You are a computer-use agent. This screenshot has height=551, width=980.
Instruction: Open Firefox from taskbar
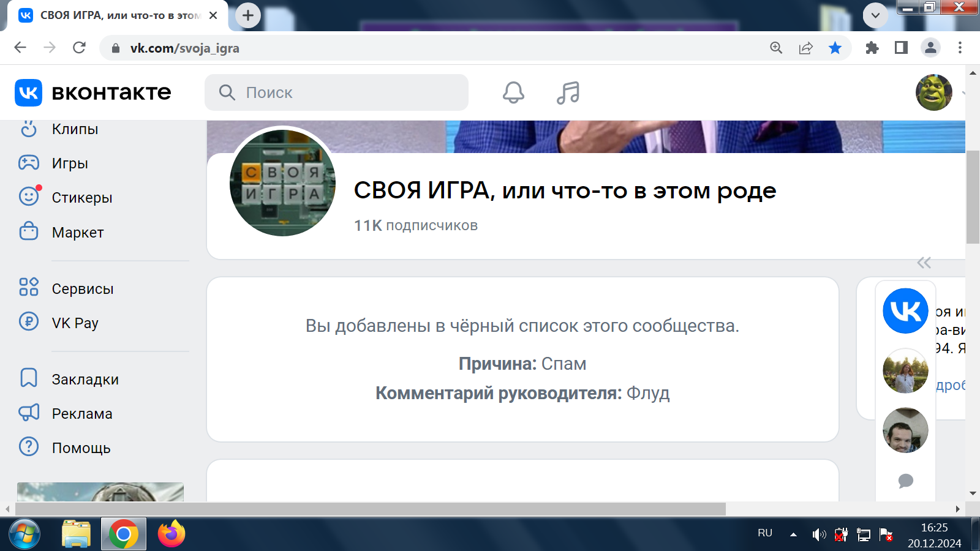[171, 534]
